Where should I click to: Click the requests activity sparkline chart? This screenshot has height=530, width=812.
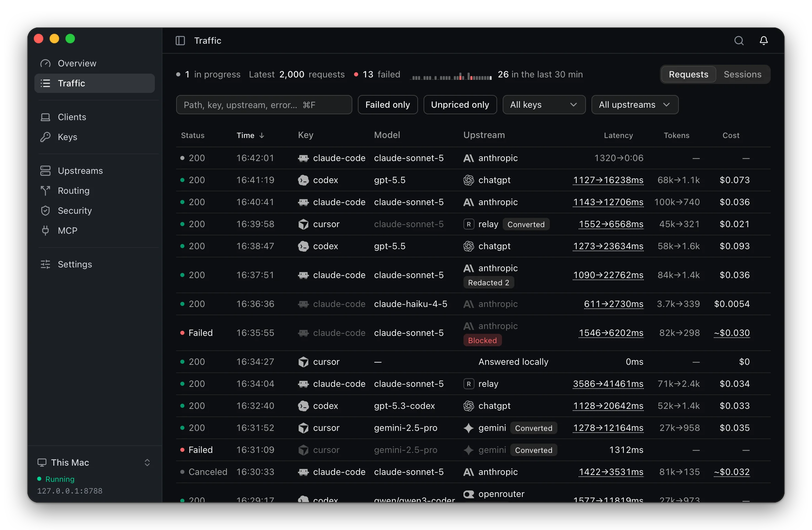pos(451,76)
